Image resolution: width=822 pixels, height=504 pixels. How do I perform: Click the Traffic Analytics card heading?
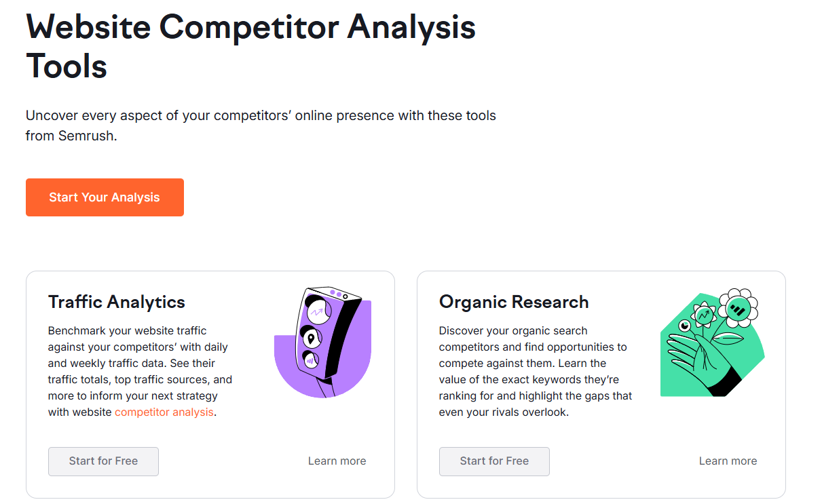pyautogui.click(x=117, y=302)
